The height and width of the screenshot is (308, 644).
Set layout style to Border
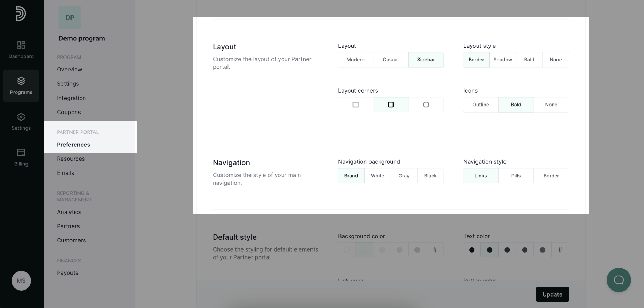tap(476, 60)
